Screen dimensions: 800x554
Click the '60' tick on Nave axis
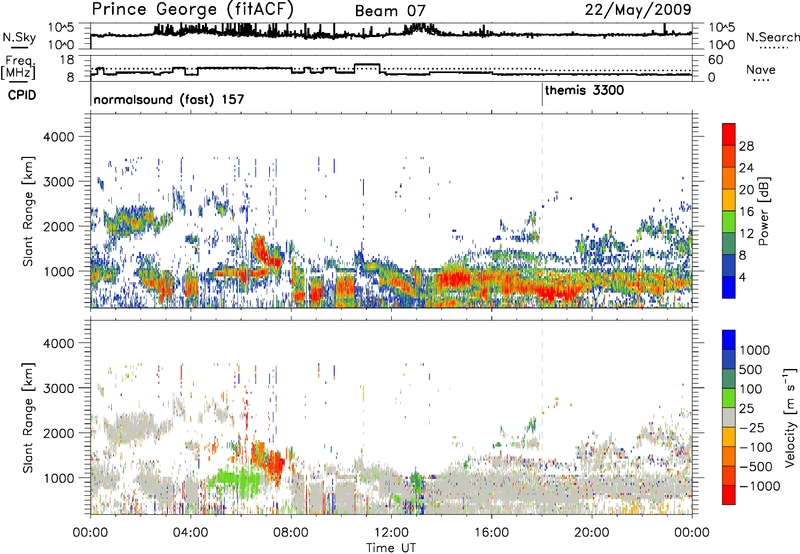coord(716,60)
